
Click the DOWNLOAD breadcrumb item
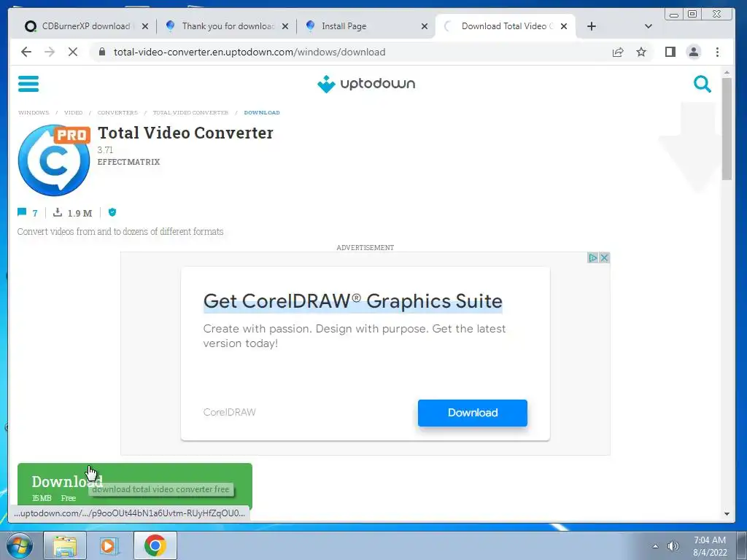(262, 113)
